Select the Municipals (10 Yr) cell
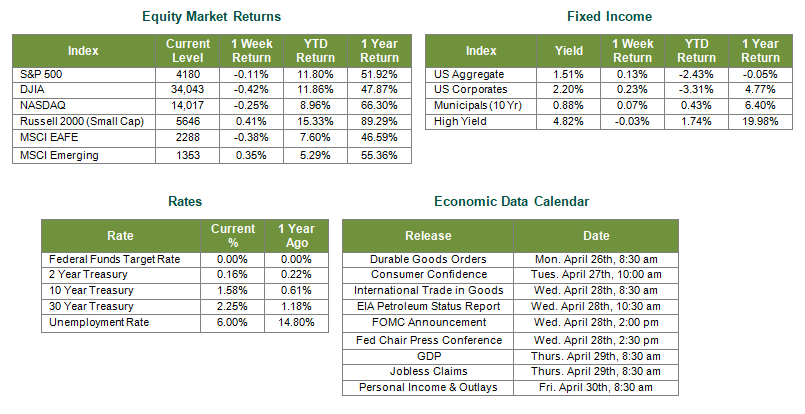Image resolution: width=805 pixels, height=414 pixels. click(x=481, y=106)
